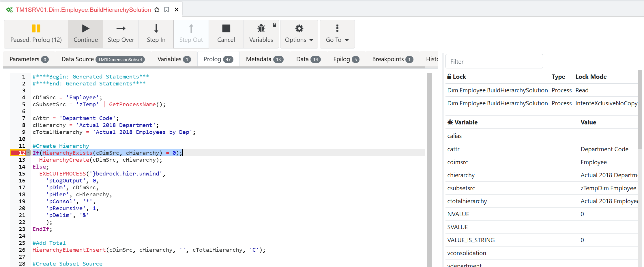This screenshot has width=644, height=267.
Task: Click the Paused: Prolog (12) pause button
Action: 36,34
